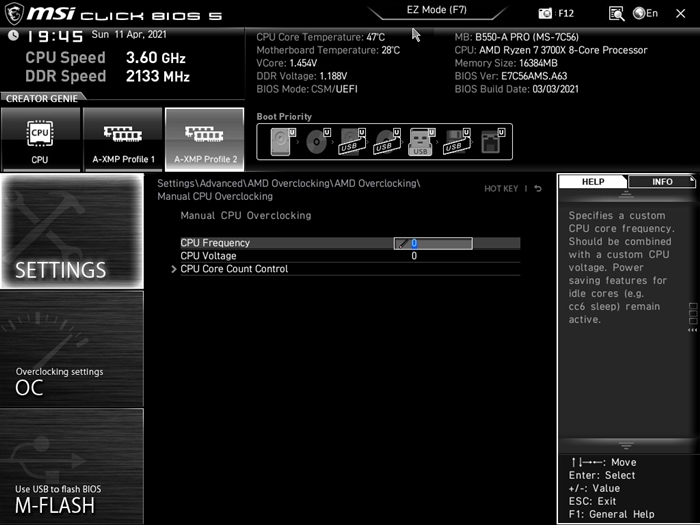Click the VCore 1.454V reading
Viewport: 700px width, 525px height.
[x=287, y=63]
